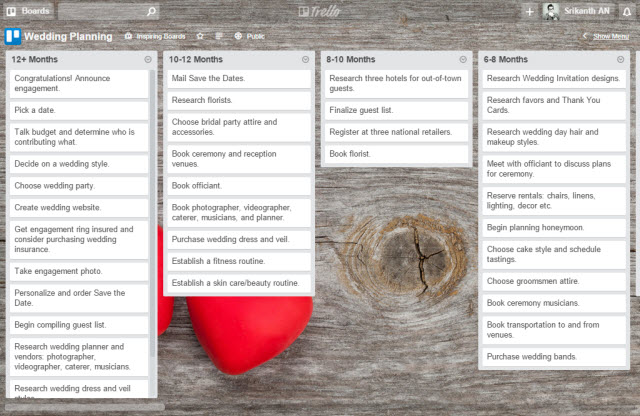
Task: Open the Choose groomsmen attire card
Action: click(554, 281)
